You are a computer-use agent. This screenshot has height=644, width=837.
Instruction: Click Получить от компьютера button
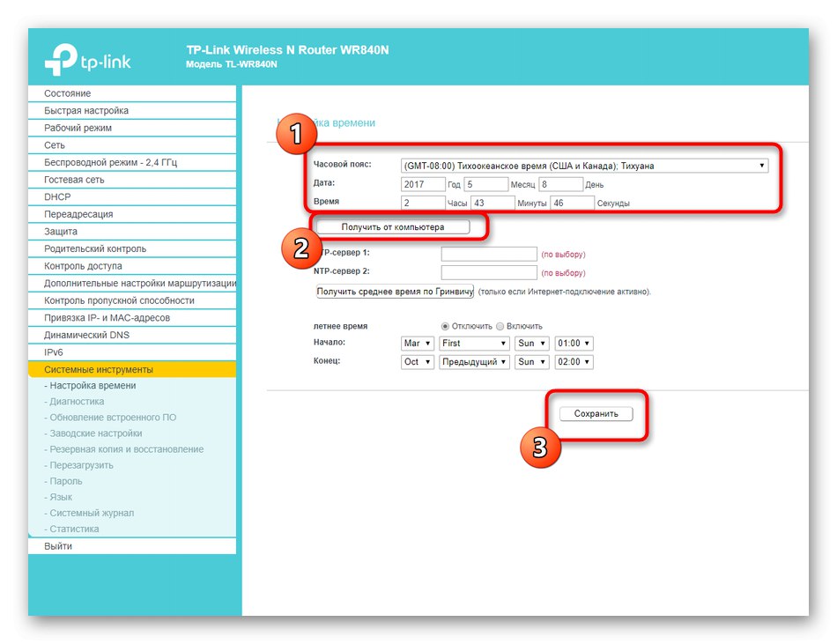click(393, 226)
